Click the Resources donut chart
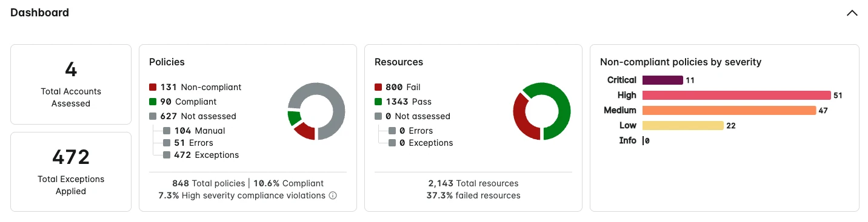 tap(542, 112)
